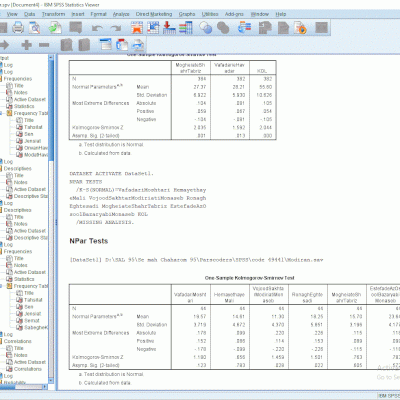Click the Go to Case icon
Viewport: 400px width, 400px height.
pos(153,28)
